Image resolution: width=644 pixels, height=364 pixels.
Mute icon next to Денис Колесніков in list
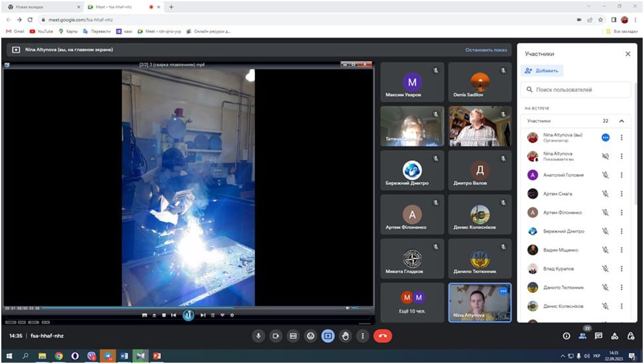(x=605, y=306)
